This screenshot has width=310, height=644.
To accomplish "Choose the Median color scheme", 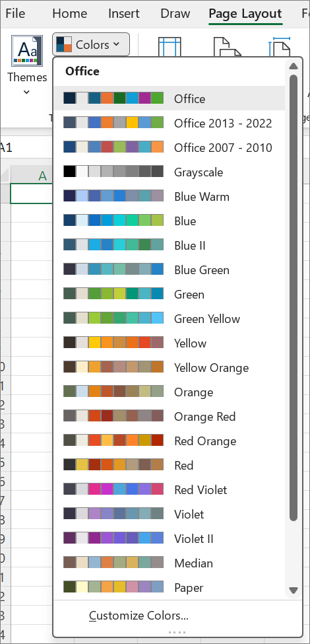I will tap(170, 563).
